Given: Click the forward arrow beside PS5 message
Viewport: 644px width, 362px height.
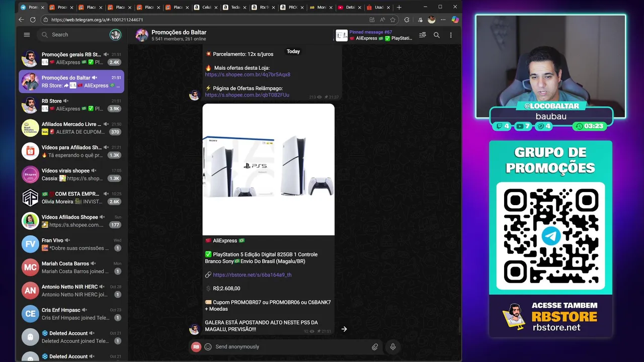Looking at the screenshot, I should coord(344,329).
